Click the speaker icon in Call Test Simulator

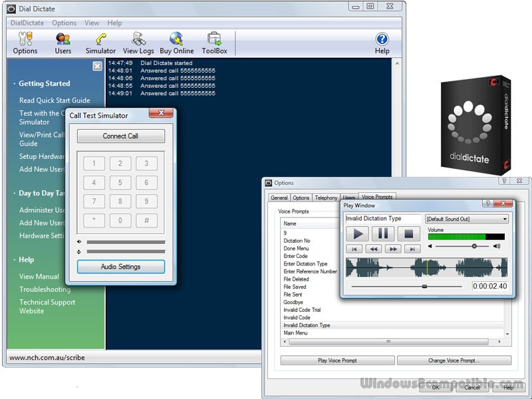[x=79, y=241]
